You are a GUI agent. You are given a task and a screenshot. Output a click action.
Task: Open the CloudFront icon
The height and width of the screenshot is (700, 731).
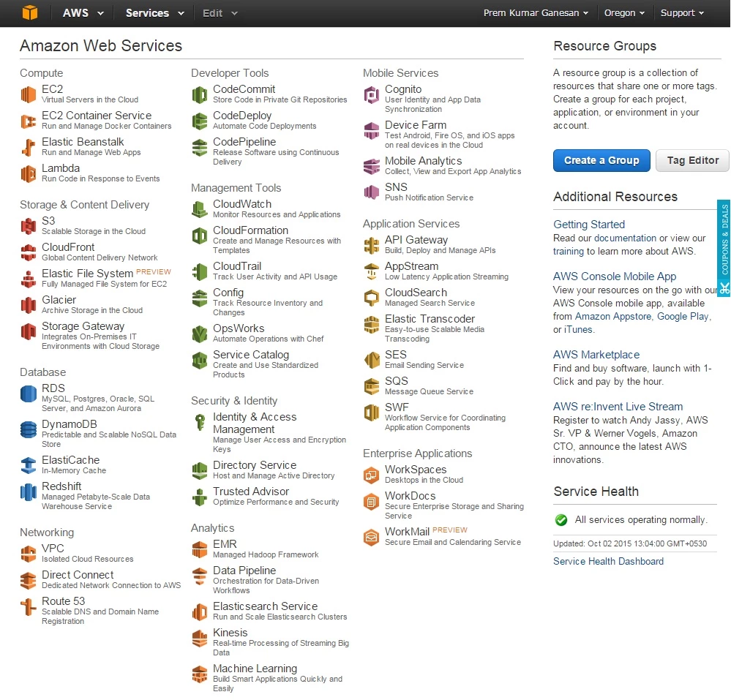pos(29,252)
